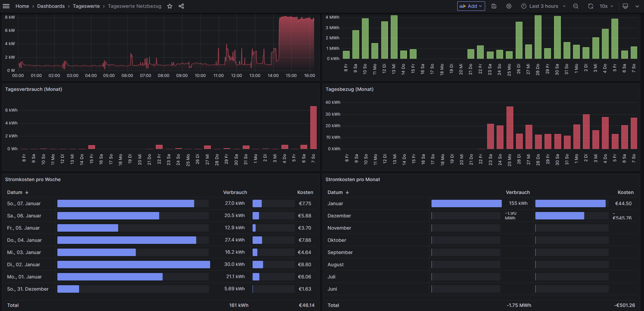Open Tagesverbrauch (Monat) panel title
The image size is (644, 311).
click(34, 89)
